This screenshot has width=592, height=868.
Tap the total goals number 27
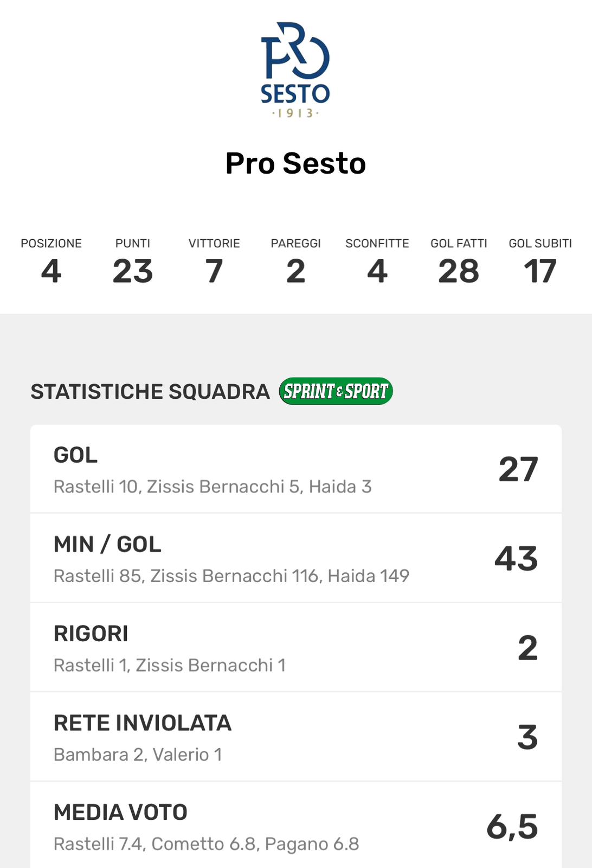(x=518, y=469)
